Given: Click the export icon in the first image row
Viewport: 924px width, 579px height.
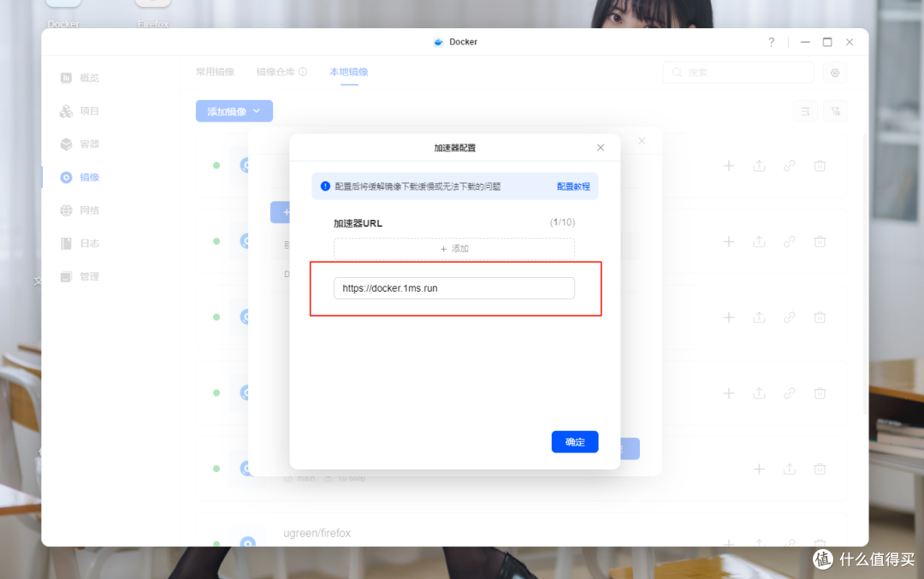Looking at the screenshot, I should [x=759, y=166].
